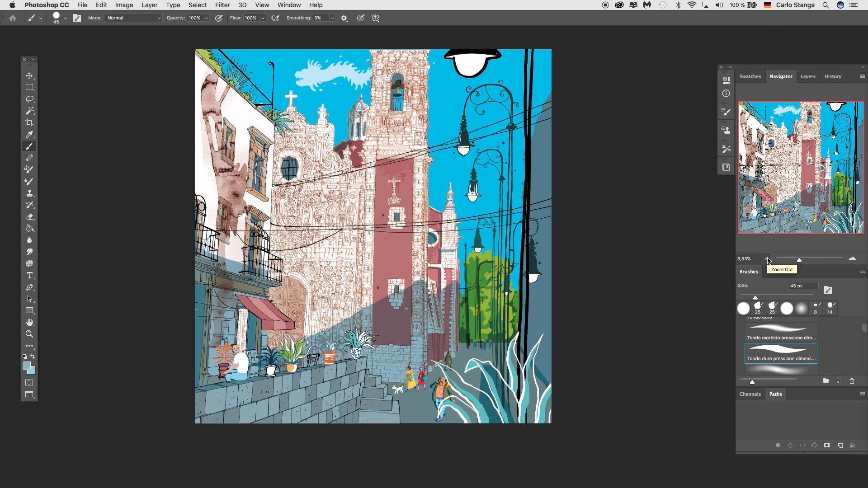Open the Brush Preset picker arrow

click(x=66, y=18)
